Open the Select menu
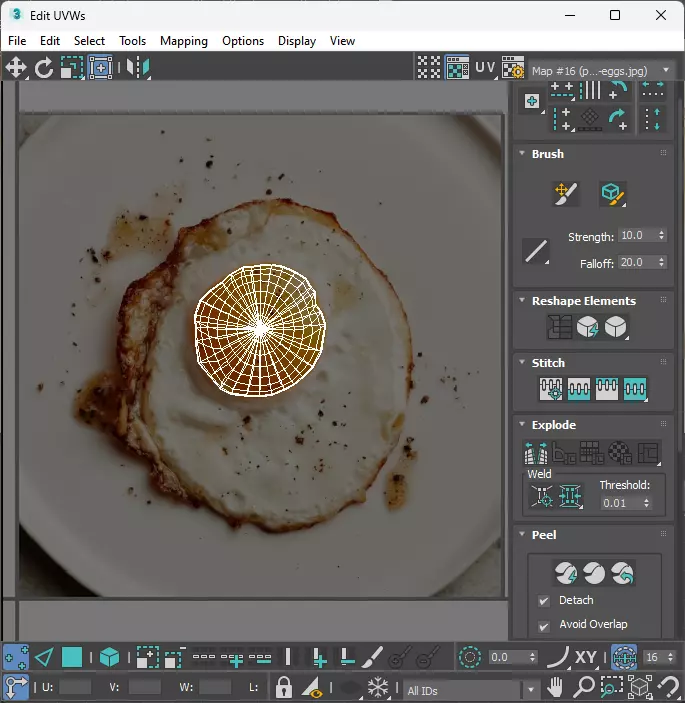Image resolution: width=685 pixels, height=703 pixels. click(x=89, y=41)
